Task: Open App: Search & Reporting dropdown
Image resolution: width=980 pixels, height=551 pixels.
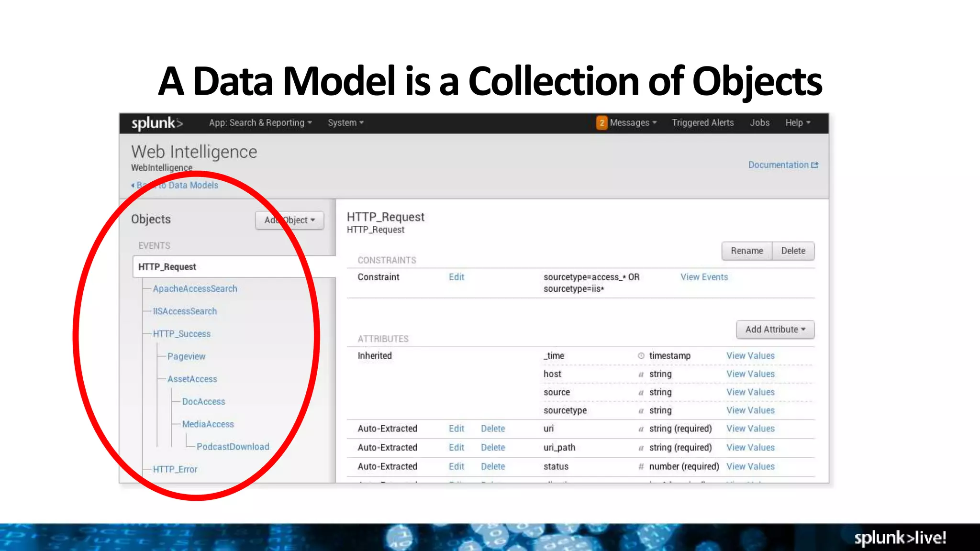Action: pyautogui.click(x=260, y=123)
